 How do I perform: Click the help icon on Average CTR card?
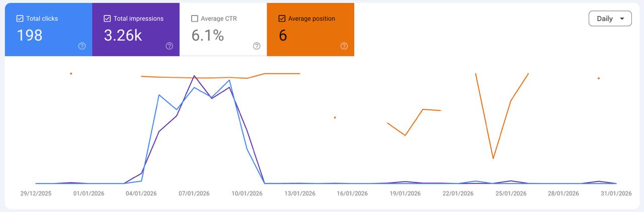coord(257,46)
